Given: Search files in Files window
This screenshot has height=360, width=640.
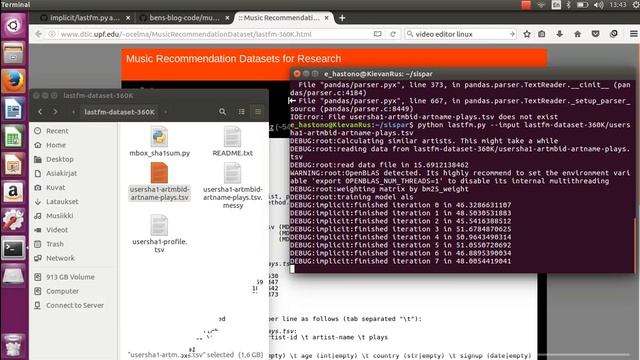Looking at the screenshot, I should click(x=222, y=112).
